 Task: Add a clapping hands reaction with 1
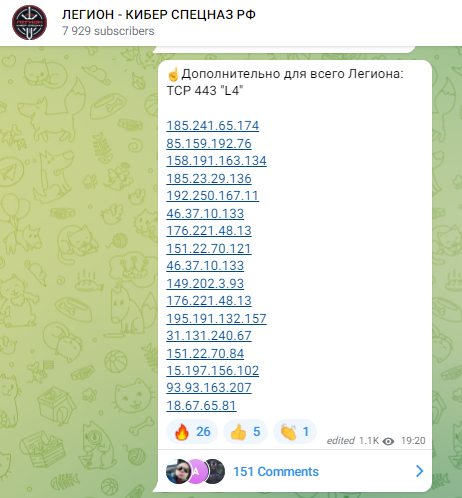tap(295, 432)
